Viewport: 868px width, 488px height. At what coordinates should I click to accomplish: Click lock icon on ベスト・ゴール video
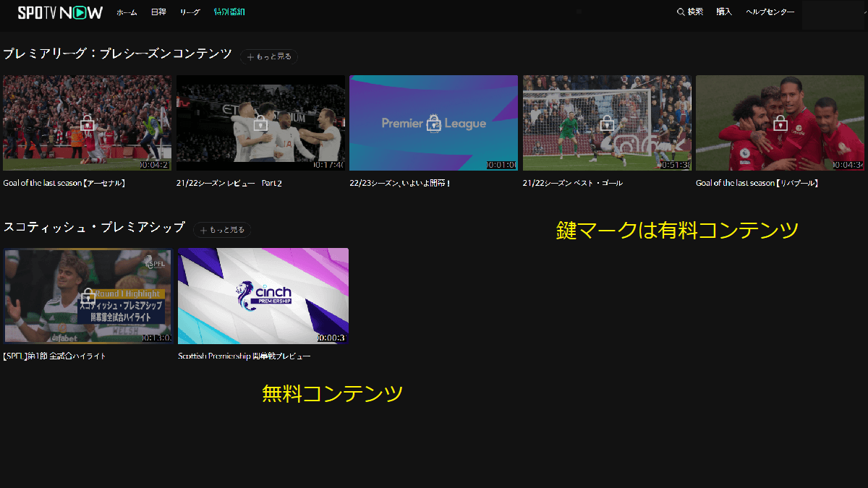click(x=607, y=122)
